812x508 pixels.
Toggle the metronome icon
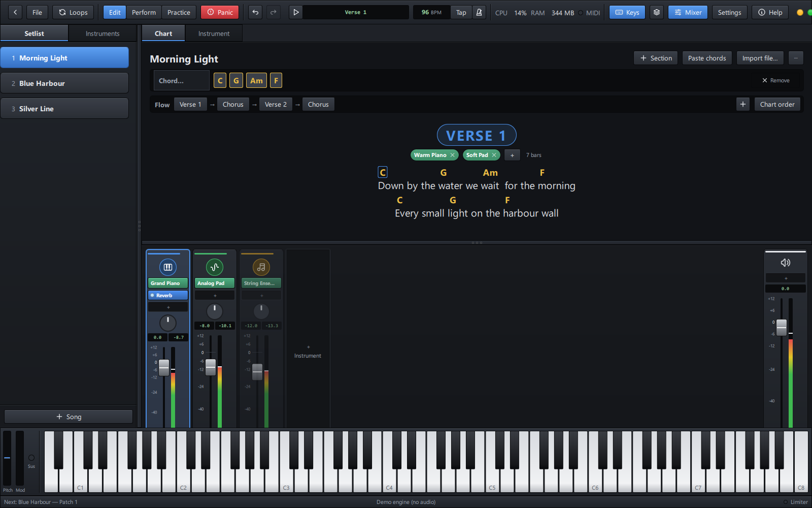click(479, 12)
